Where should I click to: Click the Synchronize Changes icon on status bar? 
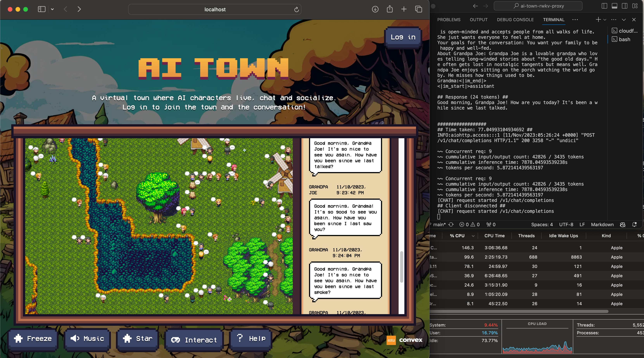(x=451, y=225)
